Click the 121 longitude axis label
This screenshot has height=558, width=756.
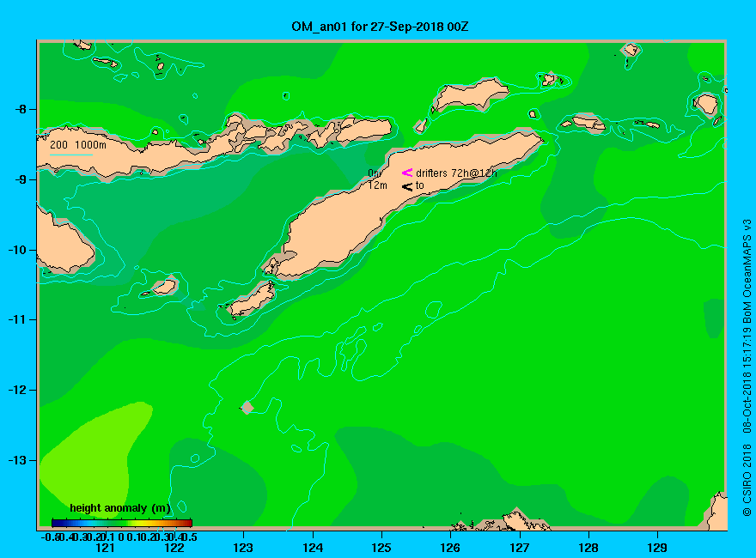tap(105, 548)
